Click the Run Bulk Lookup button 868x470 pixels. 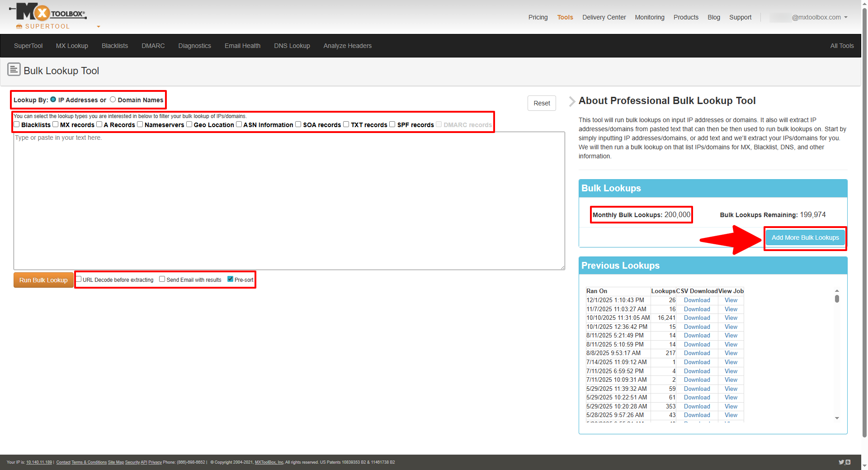tap(43, 280)
